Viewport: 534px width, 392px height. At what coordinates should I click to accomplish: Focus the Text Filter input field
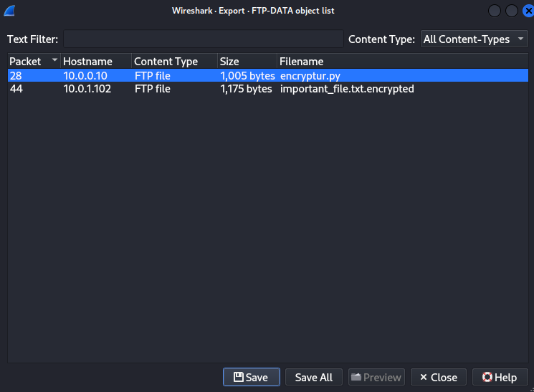tap(203, 39)
